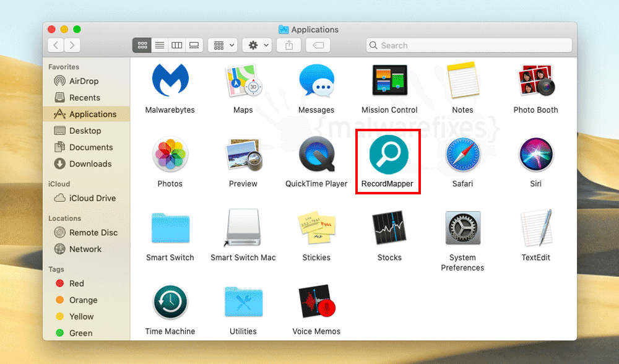Viewport: 619px width, 364px height.
Task: Open Documents in the sidebar
Action: pyautogui.click(x=87, y=147)
